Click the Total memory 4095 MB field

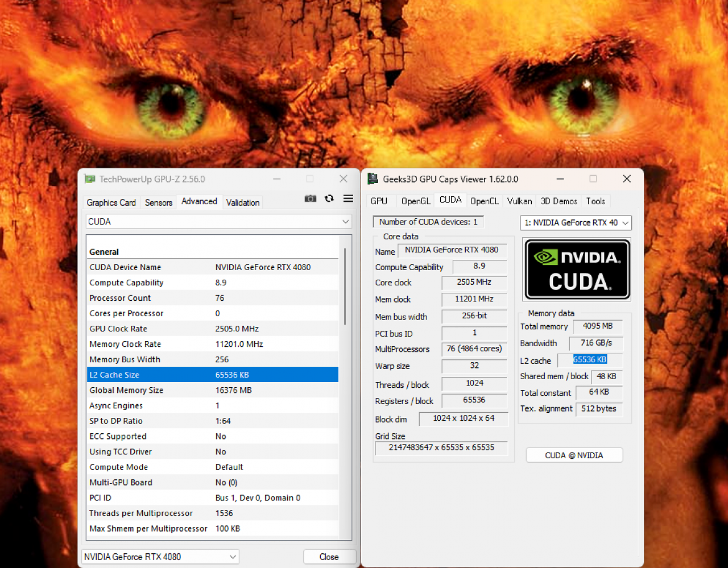click(598, 326)
